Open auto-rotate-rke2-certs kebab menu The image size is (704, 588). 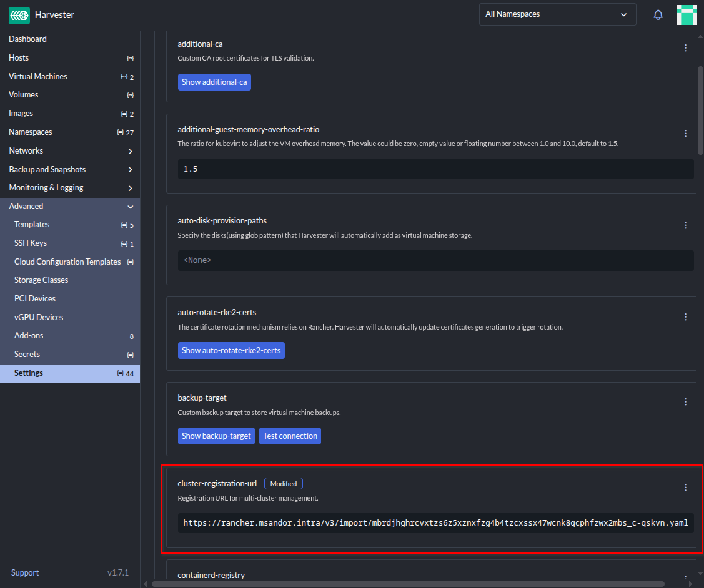point(685,317)
